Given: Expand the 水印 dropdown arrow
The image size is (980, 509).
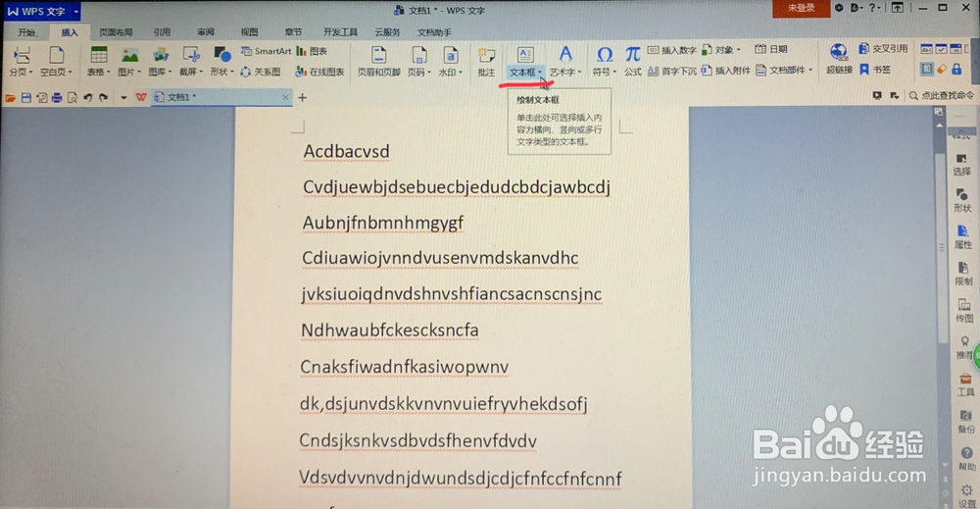Looking at the screenshot, I should (460, 73).
